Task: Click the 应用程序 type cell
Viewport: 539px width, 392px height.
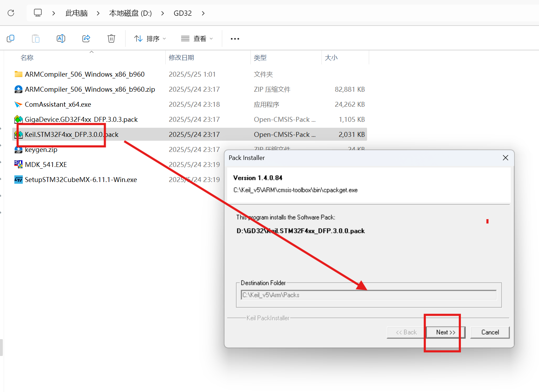Action: pyautogui.click(x=267, y=104)
